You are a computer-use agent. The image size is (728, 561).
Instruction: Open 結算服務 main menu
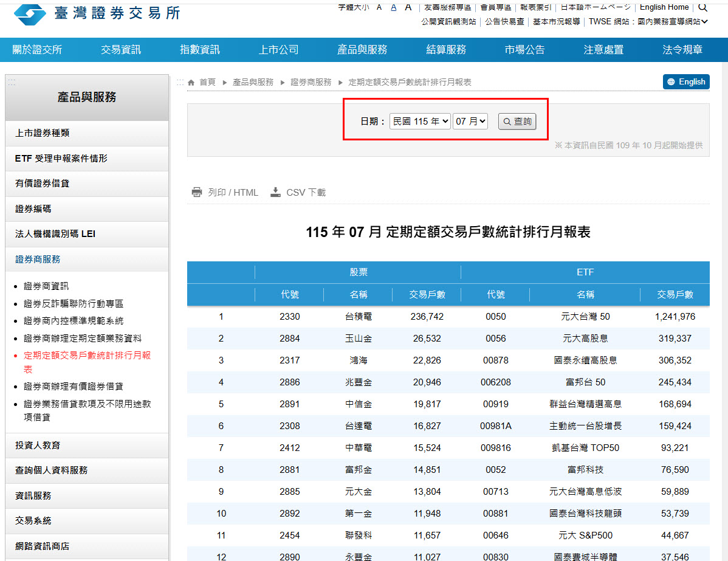point(446,50)
